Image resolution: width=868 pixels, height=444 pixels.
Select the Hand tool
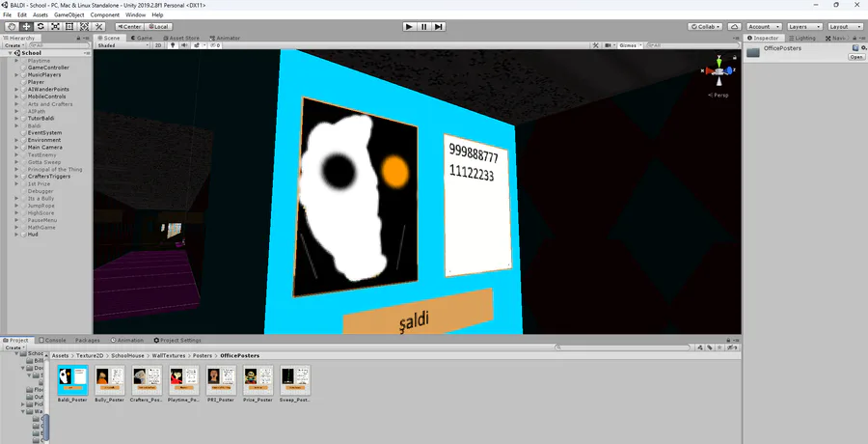click(12, 27)
